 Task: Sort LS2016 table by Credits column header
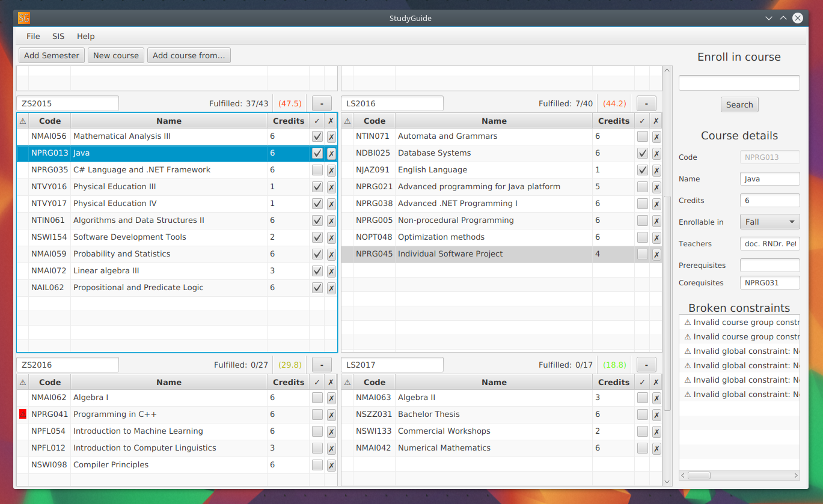coord(613,121)
